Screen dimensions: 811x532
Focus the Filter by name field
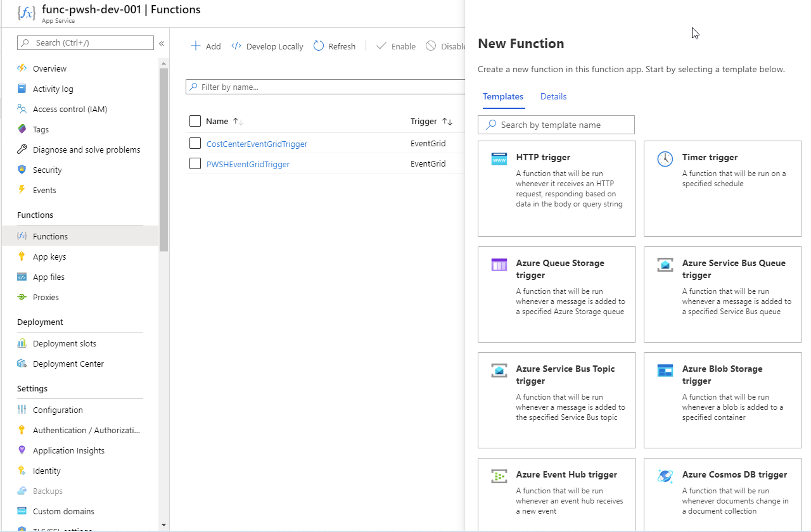(x=326, y=87)
